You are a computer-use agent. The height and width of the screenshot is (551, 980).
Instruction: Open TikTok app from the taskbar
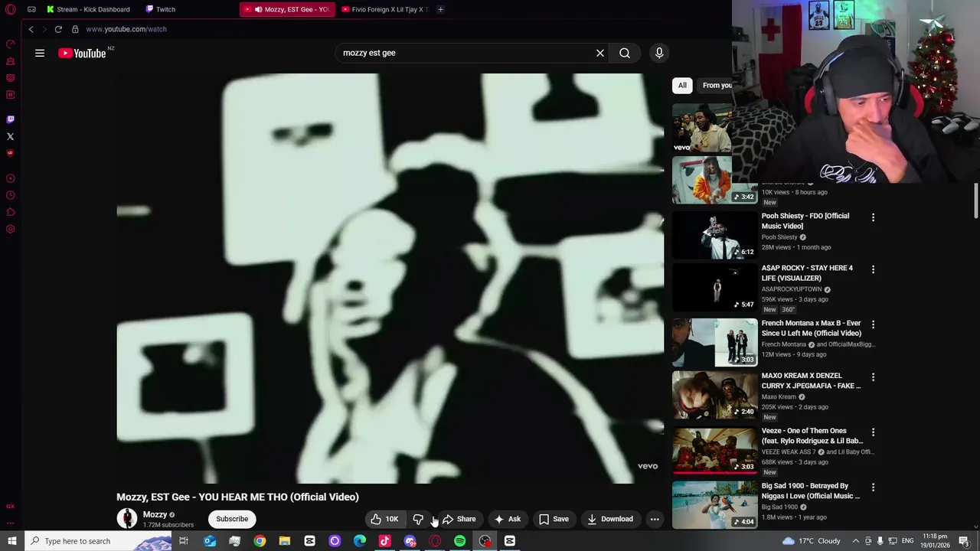pos(385,541)
